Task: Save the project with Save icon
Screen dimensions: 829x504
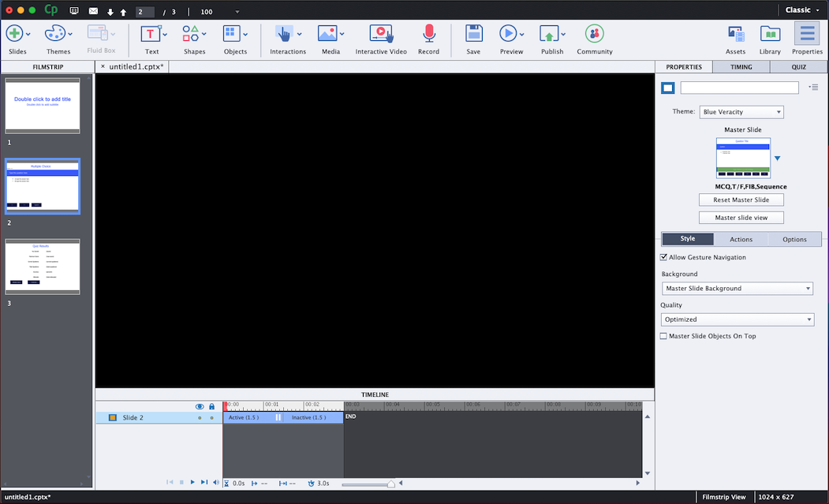Action: (x=473, y=34)
